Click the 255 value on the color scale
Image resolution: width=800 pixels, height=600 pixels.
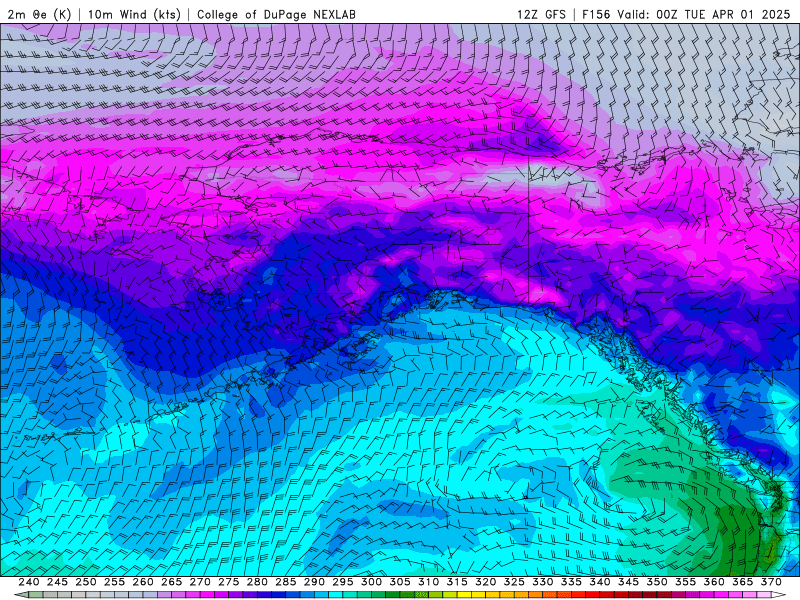tap(114, 582)
